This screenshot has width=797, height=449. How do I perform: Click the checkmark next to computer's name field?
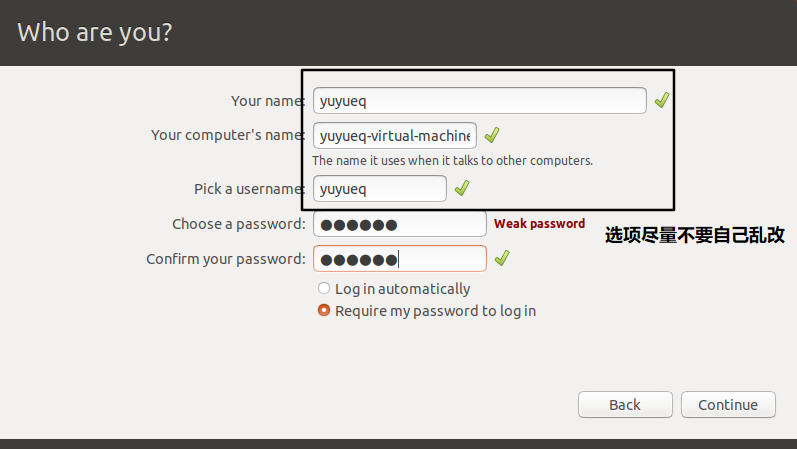tap(492, 135)
